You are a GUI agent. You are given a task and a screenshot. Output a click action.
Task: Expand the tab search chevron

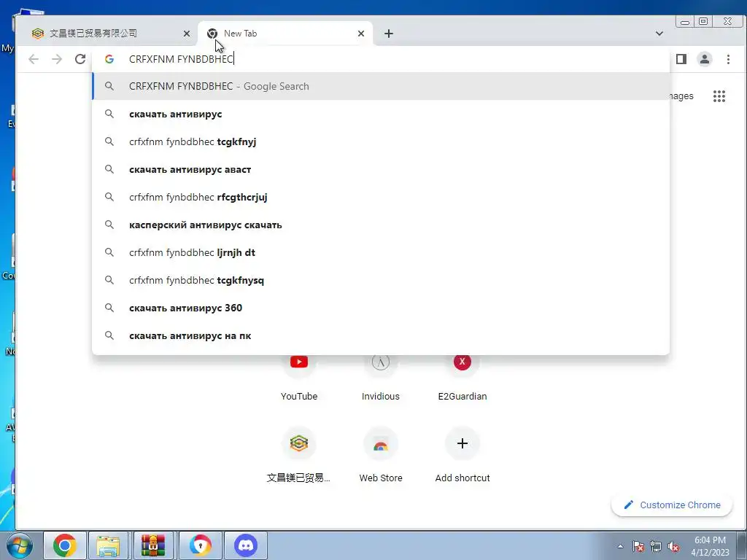point(659,34)
